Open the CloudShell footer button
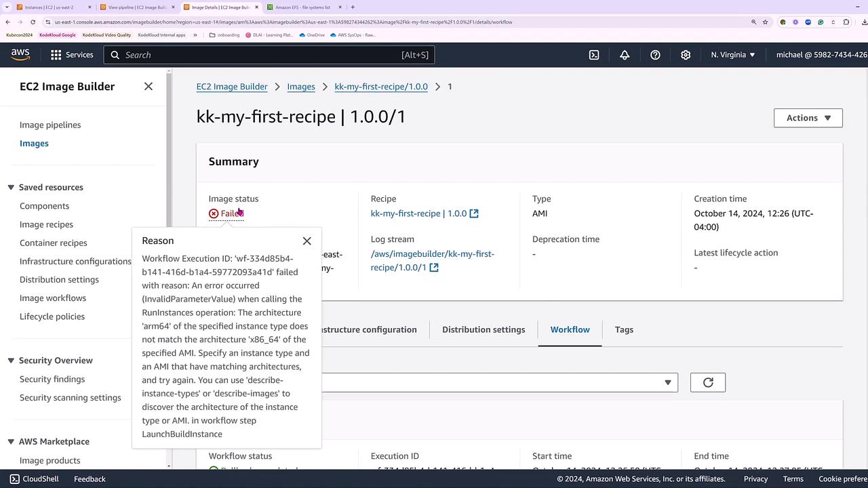This screenshot has width=868, height=488. click(x=34, y=479)
